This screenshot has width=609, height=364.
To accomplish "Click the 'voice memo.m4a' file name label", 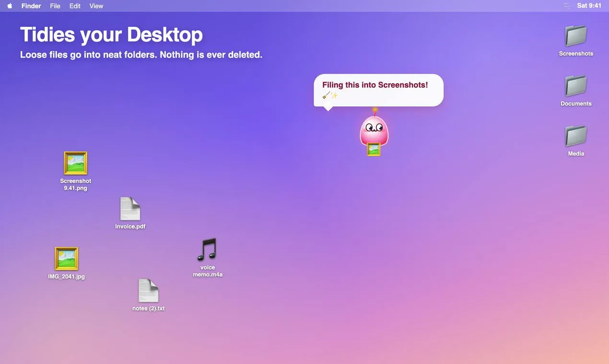I will pyautogui.click(x=208, y=271).
